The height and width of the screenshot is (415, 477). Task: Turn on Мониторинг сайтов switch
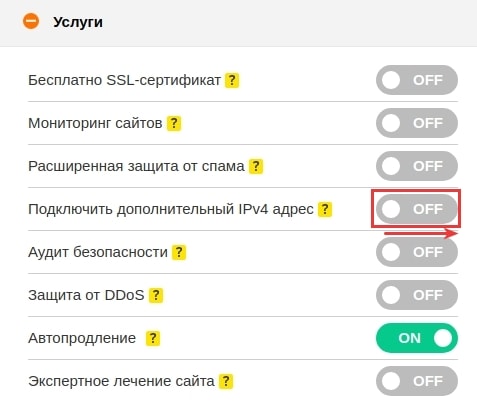pyautogui.click(x=417, y=123)
